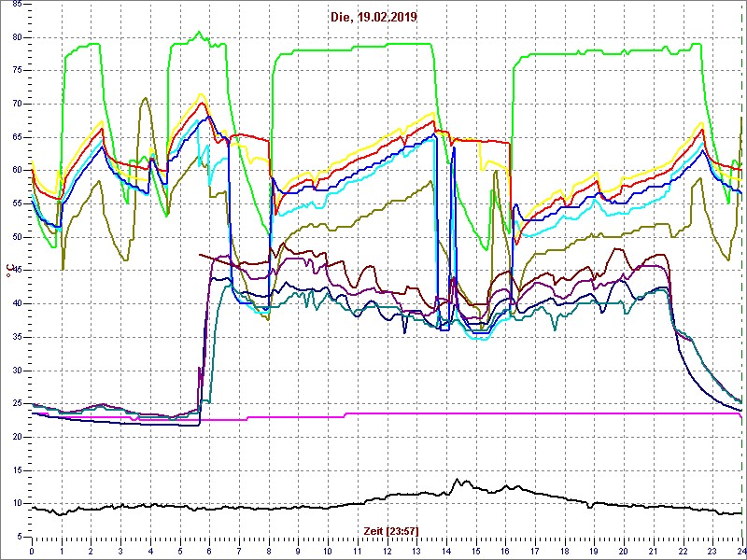Select the 25 value on the temperature axis

point(16,404)
